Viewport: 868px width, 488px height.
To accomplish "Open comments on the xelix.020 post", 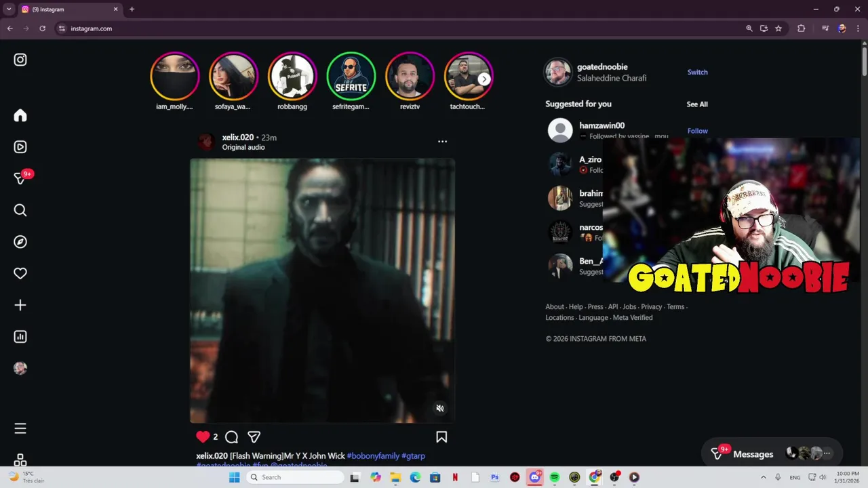I will pos(231,437).
